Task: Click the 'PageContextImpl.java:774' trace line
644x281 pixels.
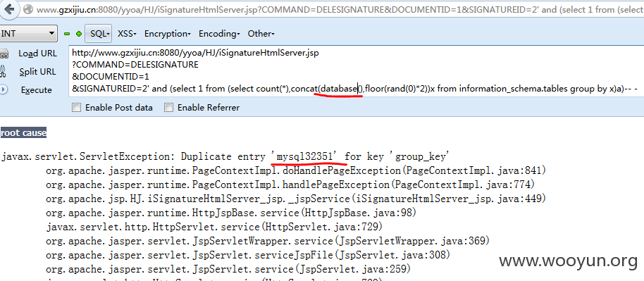Action: (290, 185)
